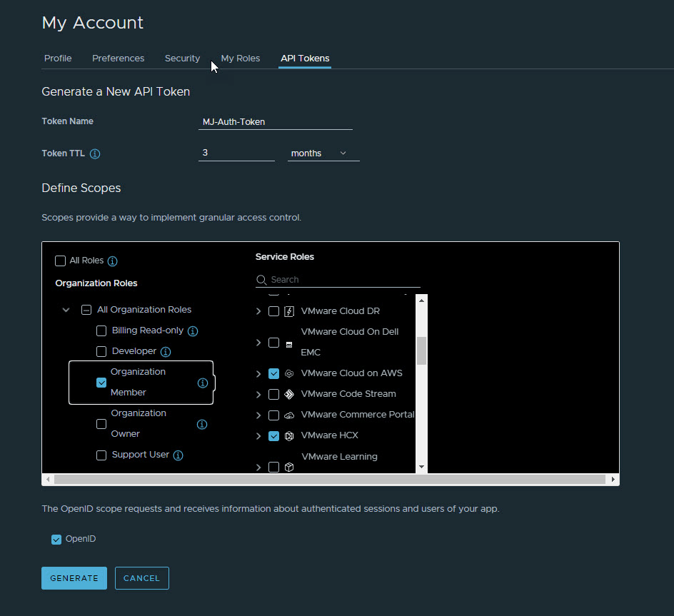The width and height of the screenshot is (674, 616).
Task: Expand the VMware HCX roles
Action: [x=258, y=436]
